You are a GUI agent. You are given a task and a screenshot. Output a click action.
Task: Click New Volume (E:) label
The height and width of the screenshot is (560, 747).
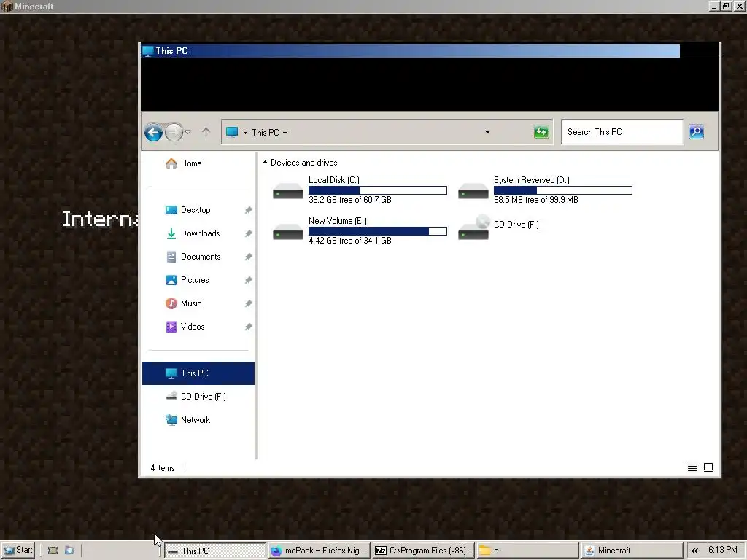coord(338,221)
